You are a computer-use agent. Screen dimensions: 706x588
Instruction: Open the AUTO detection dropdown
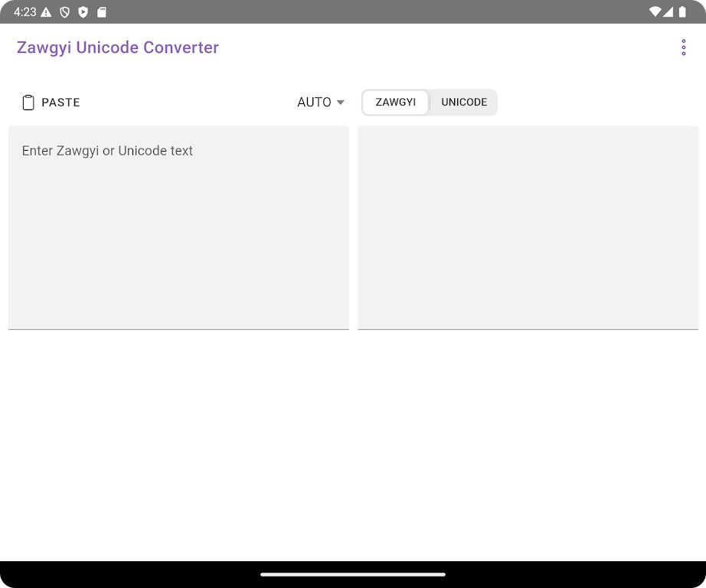[315, 103]
